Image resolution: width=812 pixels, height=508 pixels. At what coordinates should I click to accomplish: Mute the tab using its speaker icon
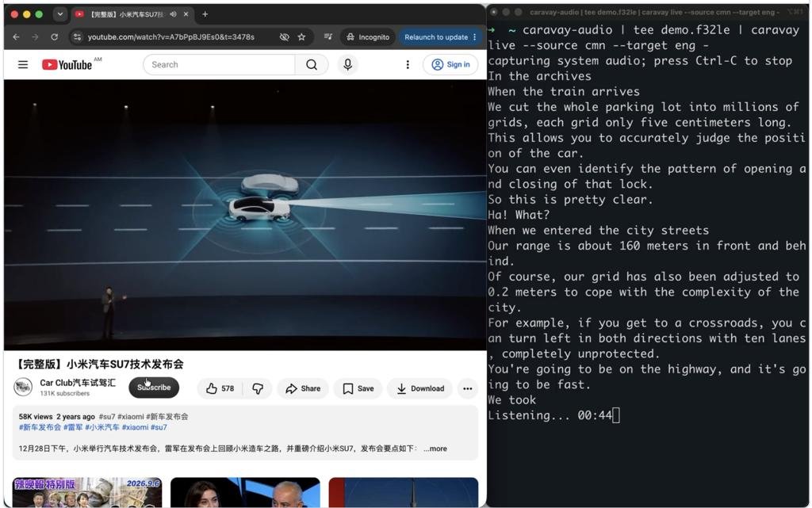click(x=173, y=14)
